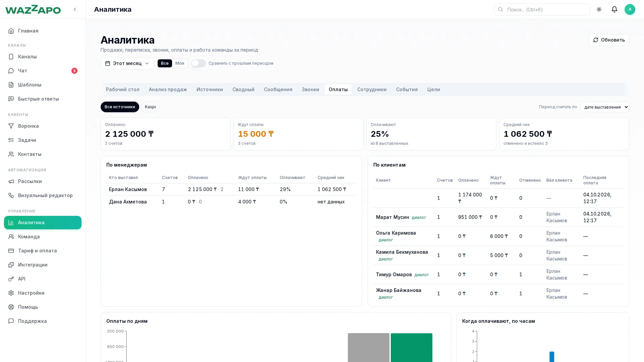Open Марат Мусин диалог link
Viewport: 644px width, 362px height.
(x=419, y=218)
